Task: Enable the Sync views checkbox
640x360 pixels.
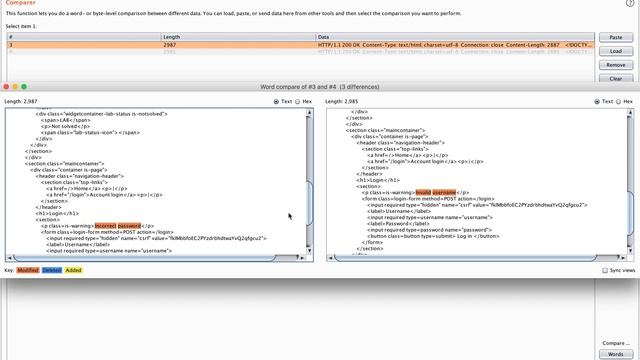Action: [605, 270]
